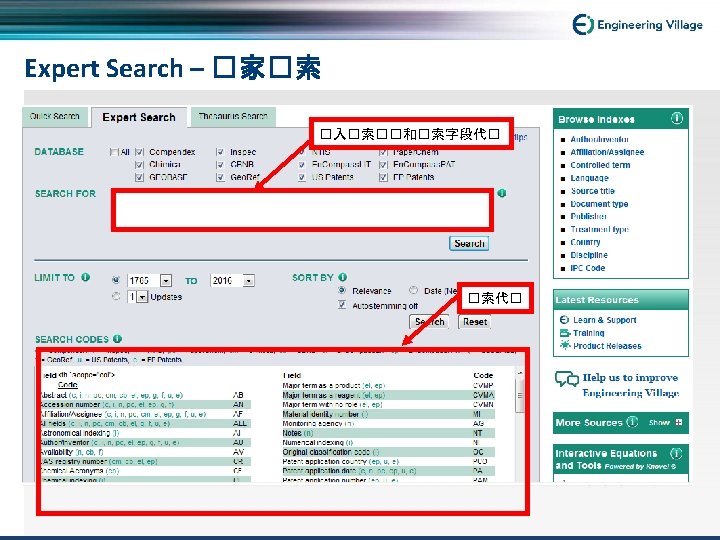This screenshot has width=720, height=540.
Task: Open the Author/Inventor index link
Action: (599, 139)
